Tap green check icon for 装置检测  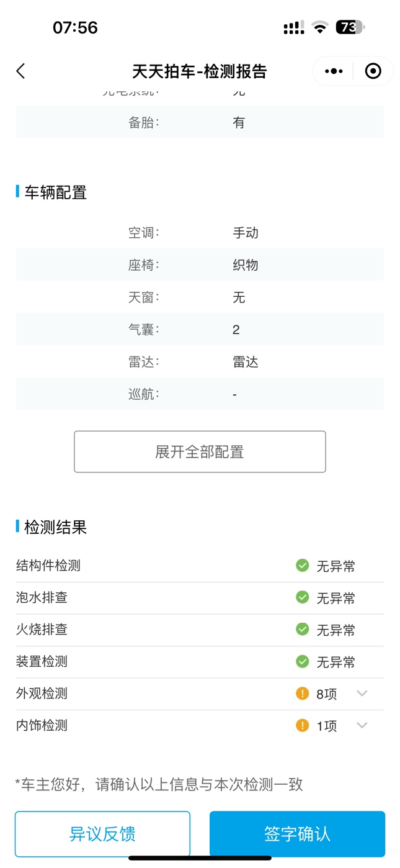coord(302,662)
